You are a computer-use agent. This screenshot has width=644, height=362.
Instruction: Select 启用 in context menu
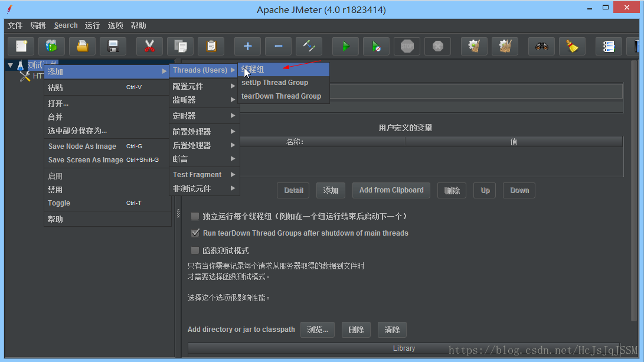tap(106, 176)
